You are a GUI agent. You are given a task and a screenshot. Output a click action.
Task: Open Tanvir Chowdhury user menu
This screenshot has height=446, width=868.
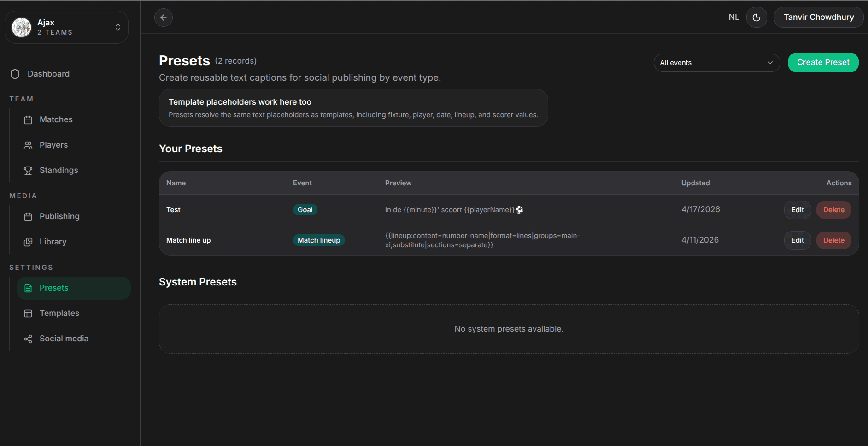(x=819, y=17)
